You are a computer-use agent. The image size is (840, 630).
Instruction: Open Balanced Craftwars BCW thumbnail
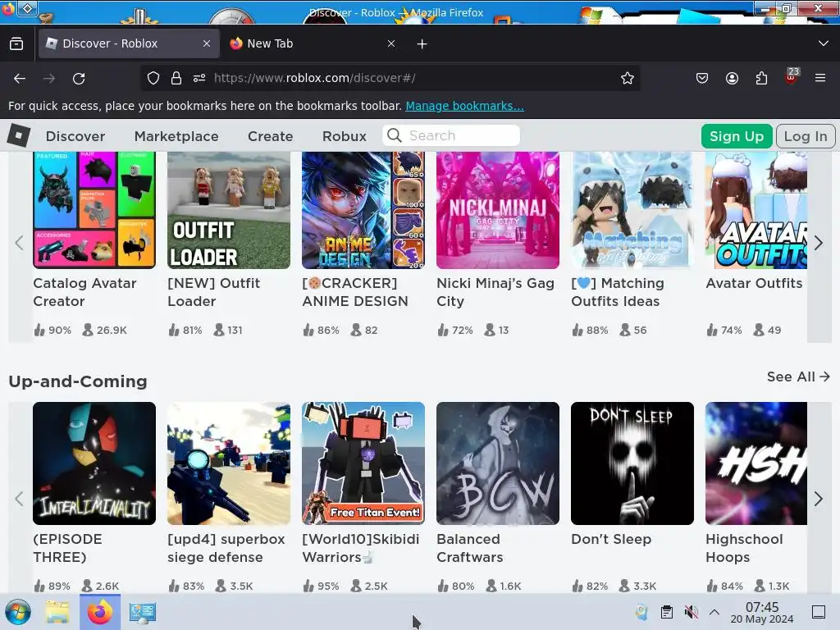point(498,463)
